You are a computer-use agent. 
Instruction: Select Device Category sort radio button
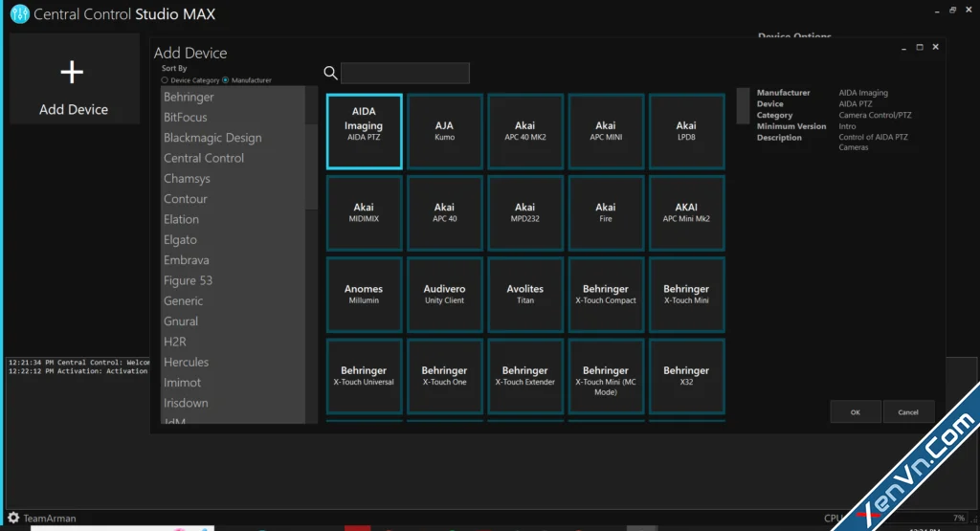[165, 80]
